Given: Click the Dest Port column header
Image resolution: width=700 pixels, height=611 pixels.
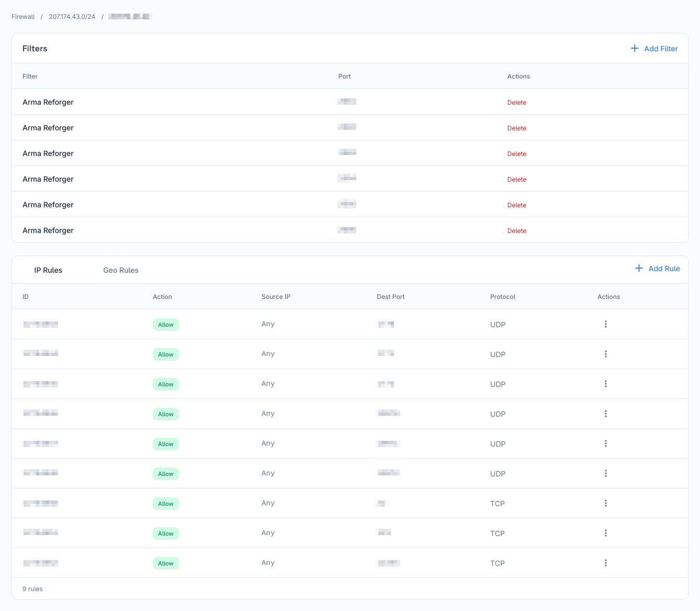Looking at the screenshot, I should 391,297.
